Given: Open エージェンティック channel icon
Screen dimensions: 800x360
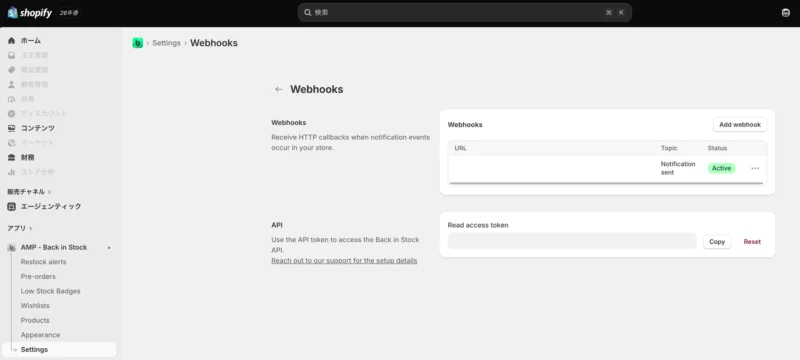Looking at the screenshot, I should tap(11, 207).
